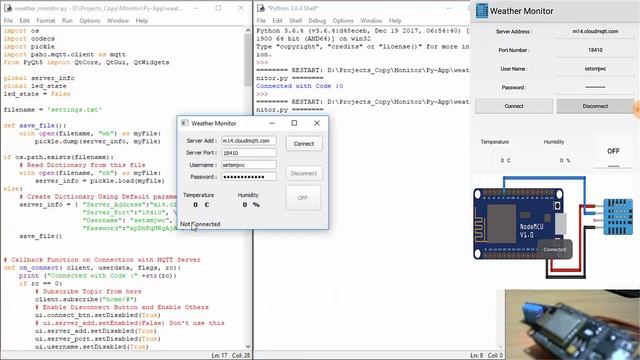The height and width of the screenshot is (360, 640).
Task: Maximize the weather_monitor.py editor window
Action: [x=218, y=8]
